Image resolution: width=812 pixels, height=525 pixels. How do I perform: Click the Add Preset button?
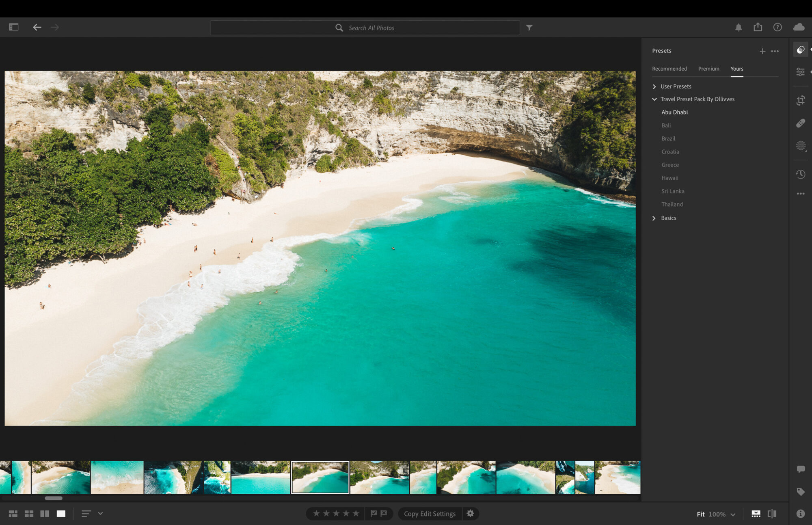pyautogui.click(x=762, y=51)
